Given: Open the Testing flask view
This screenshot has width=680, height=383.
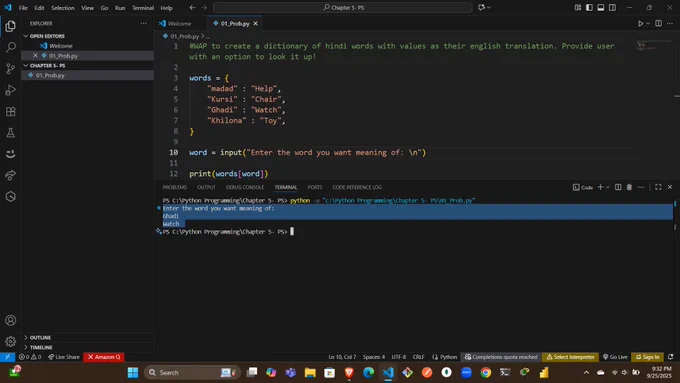Looking at the screenshot, I should pos(10,133).
